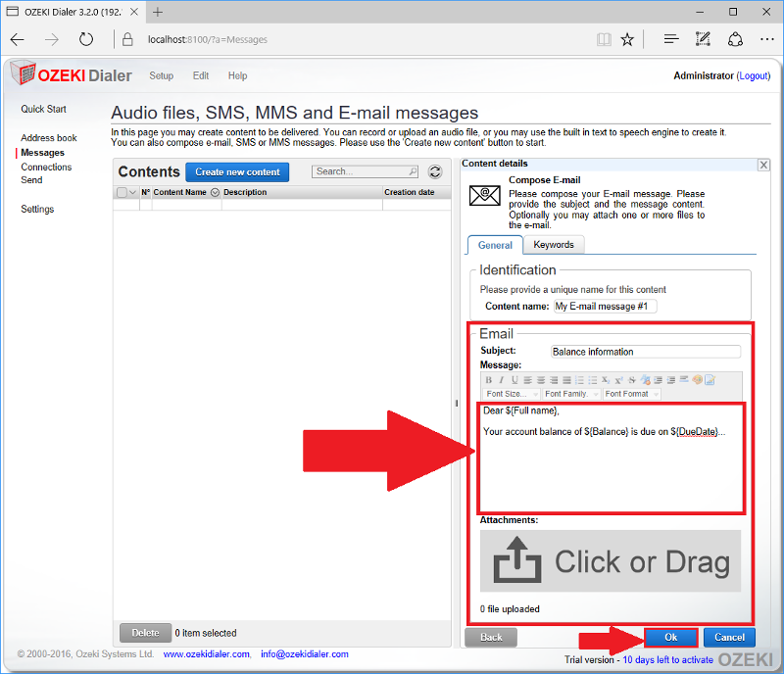The image size is (784, 674).
Task: Click the superscript icon in editor
Action: 618,380
